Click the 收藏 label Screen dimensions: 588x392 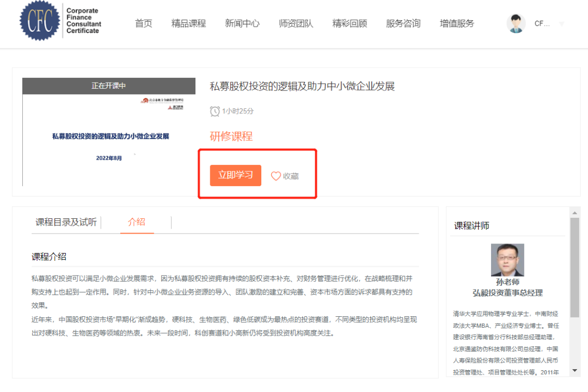(291, 176)
